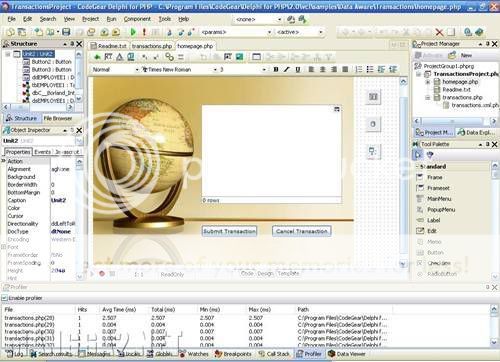Click the save floppy disk icon
Viewport: 500px width, 362px height.
tap(66, 32)
